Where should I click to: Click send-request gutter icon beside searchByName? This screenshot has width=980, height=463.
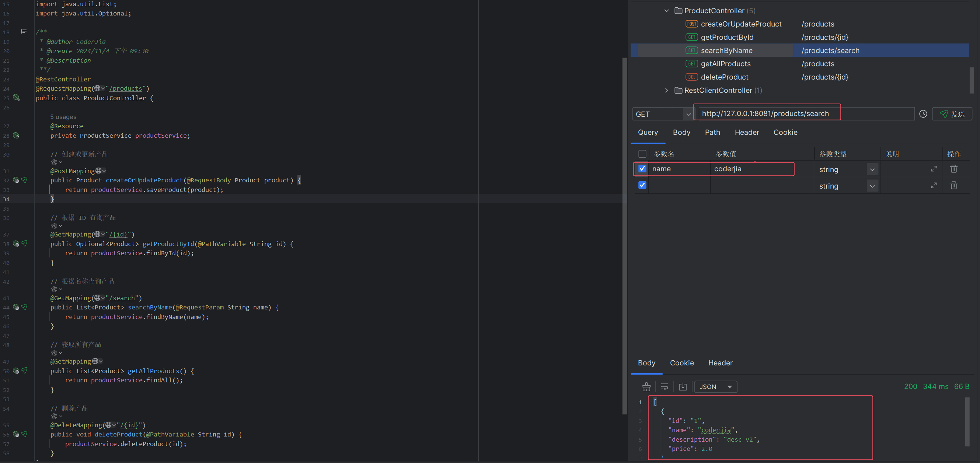coord(24,307)
